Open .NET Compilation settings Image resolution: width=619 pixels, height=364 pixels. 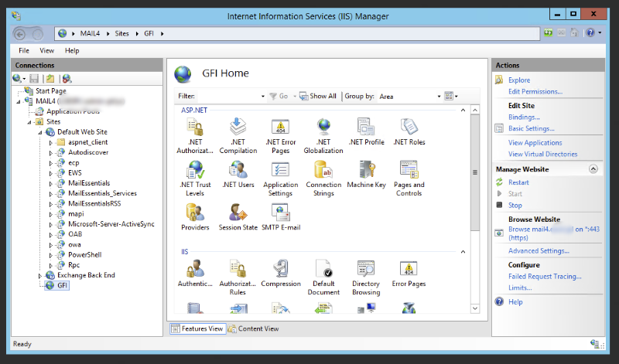click(x=238, y=136)
